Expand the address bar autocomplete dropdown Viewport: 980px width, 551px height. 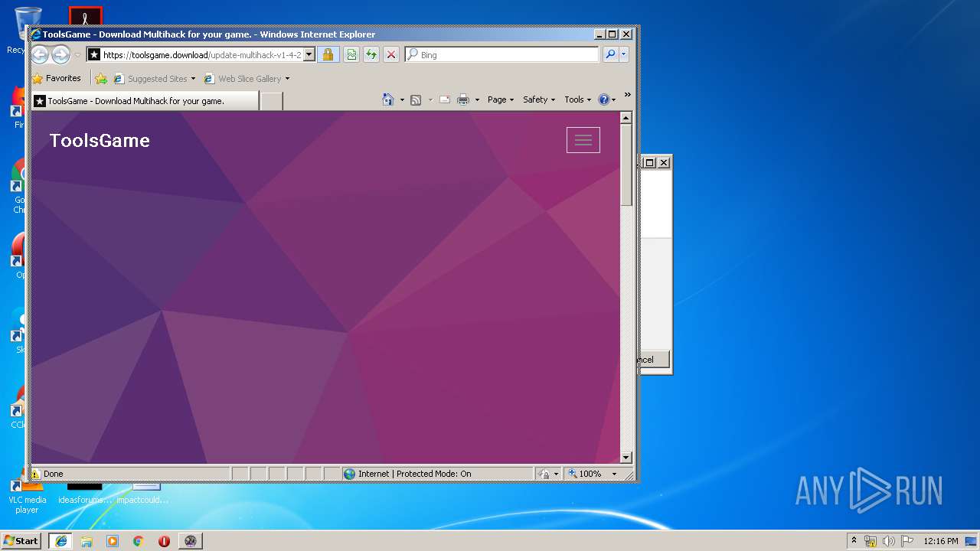[309, 55]
